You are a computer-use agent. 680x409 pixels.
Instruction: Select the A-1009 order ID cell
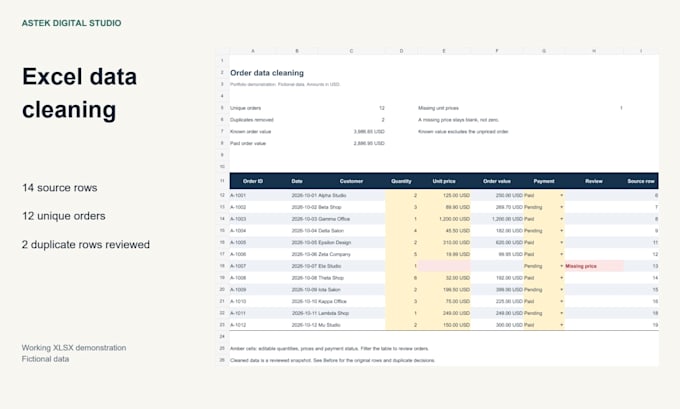pyautogui.click(x=253, y=289)
